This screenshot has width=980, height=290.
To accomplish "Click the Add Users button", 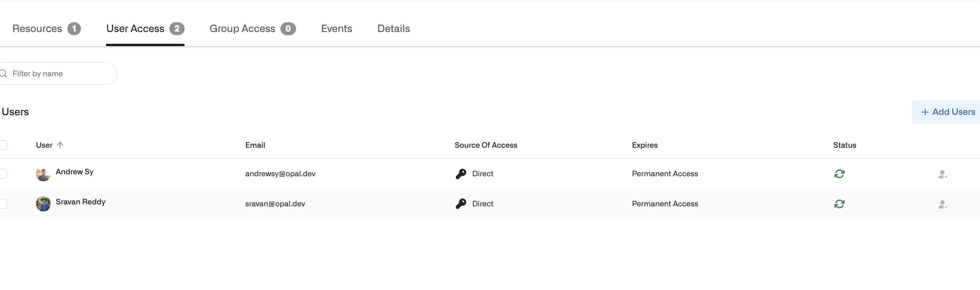I will pos(948,112).
